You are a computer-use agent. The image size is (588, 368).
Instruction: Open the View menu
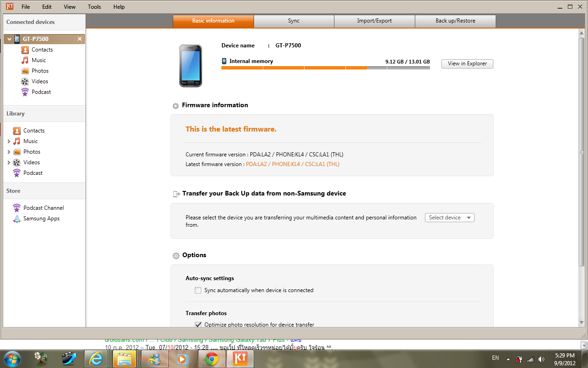point(70,7)
